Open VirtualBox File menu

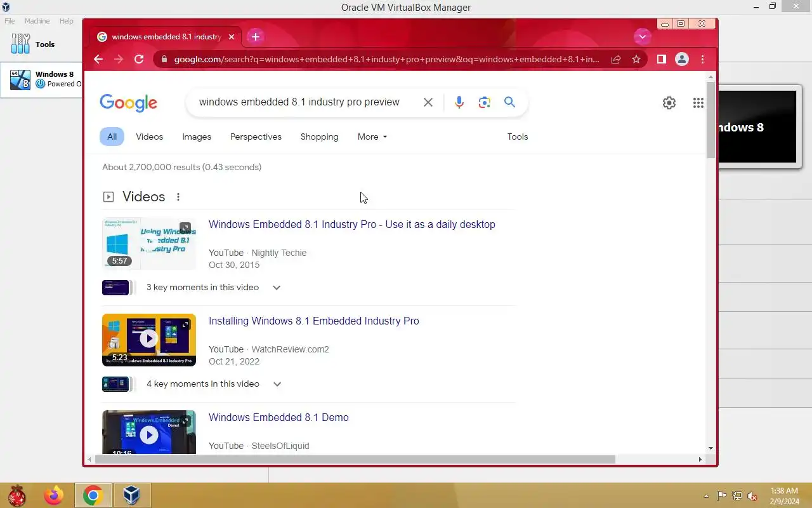click(x=10, y=21)
